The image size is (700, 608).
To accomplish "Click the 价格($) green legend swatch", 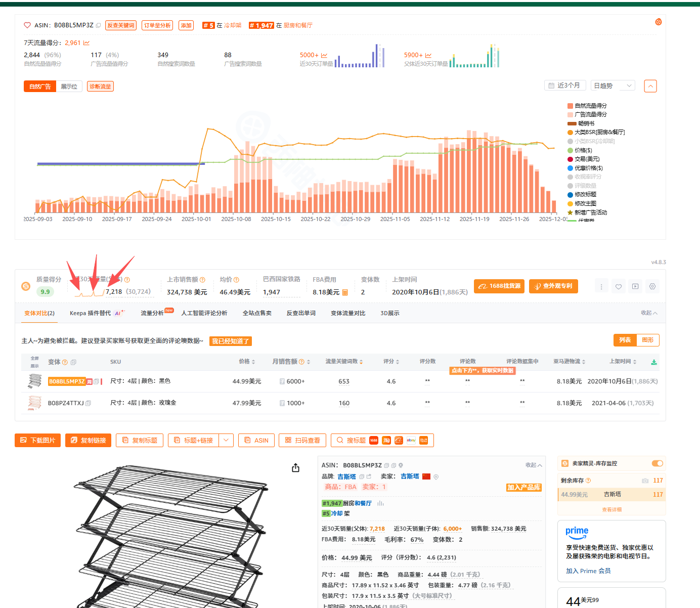I will (x=570, y=150).
